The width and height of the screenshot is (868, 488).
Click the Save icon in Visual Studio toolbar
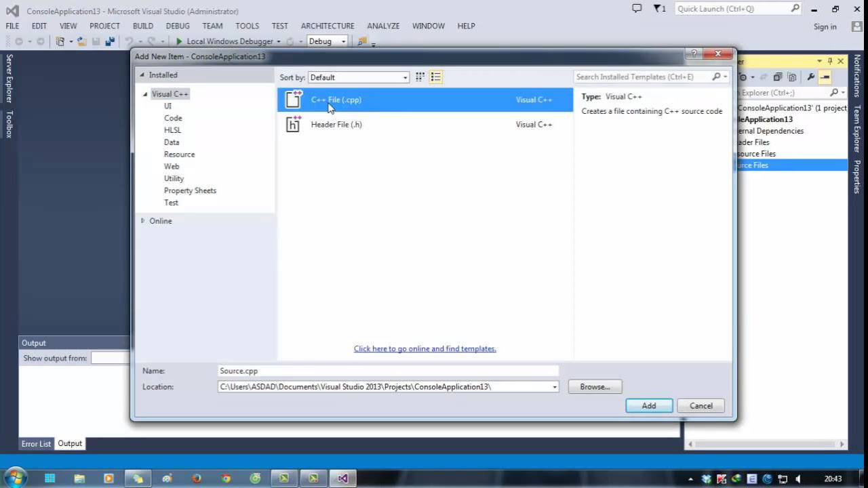tap(96, 41)
